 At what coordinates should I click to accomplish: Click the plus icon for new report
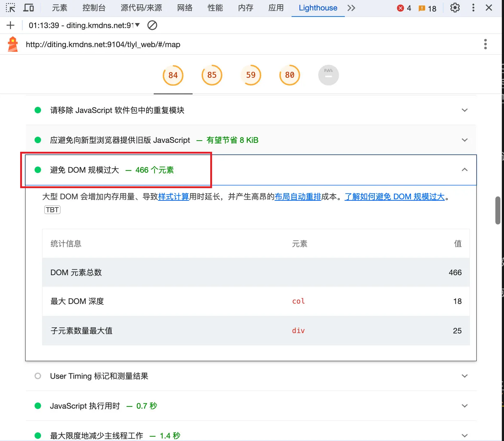pos(10,25)
